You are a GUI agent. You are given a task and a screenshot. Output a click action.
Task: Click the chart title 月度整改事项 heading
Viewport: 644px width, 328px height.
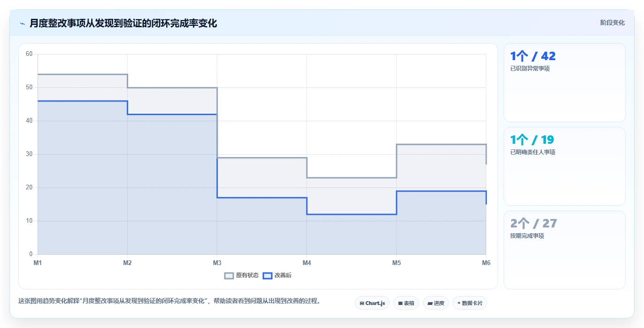point(123,23)
